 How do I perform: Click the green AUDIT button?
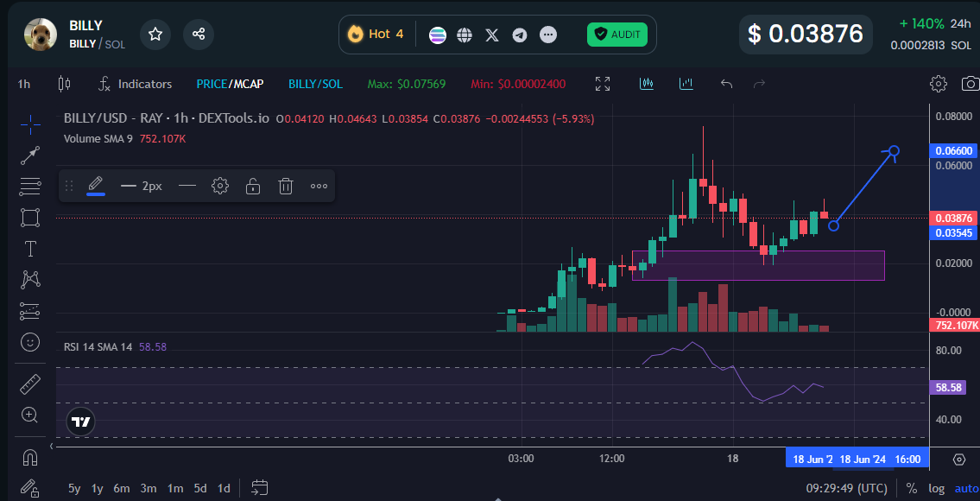[x=616, y=35]
